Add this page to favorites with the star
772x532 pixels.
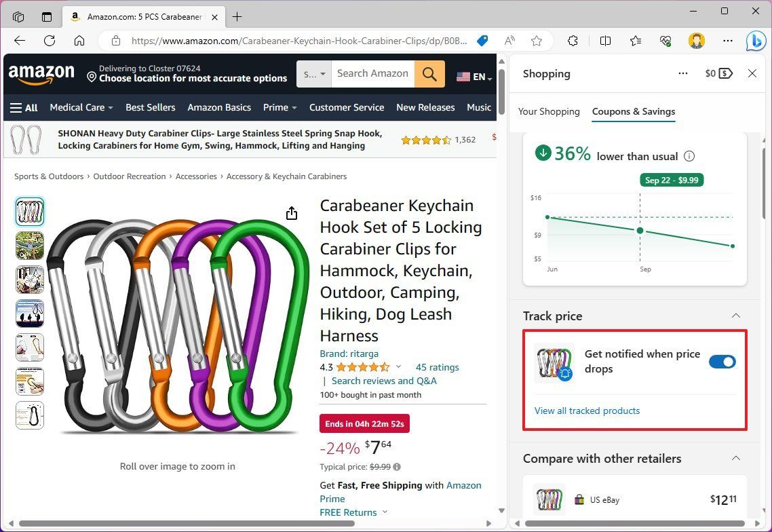tap(537, 41)
